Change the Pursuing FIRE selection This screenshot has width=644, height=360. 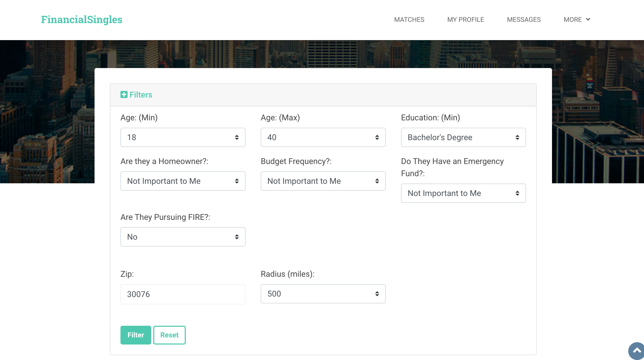coord(182,237)
